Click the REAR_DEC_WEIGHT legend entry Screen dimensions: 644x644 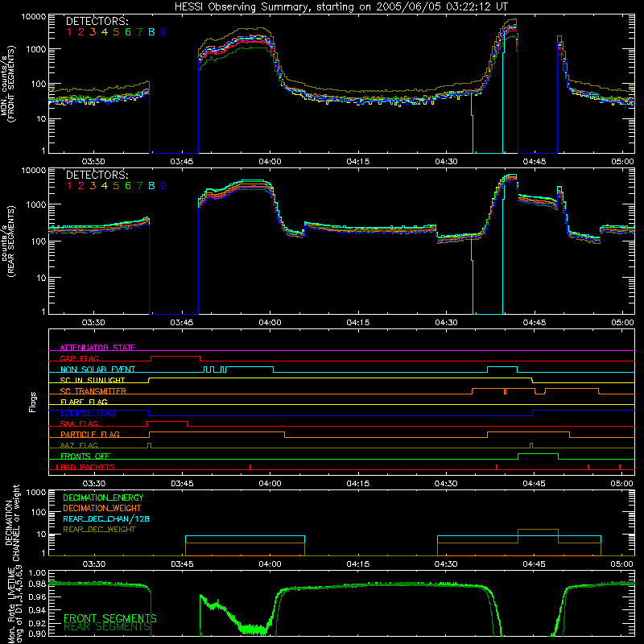(x=99, y=530)
